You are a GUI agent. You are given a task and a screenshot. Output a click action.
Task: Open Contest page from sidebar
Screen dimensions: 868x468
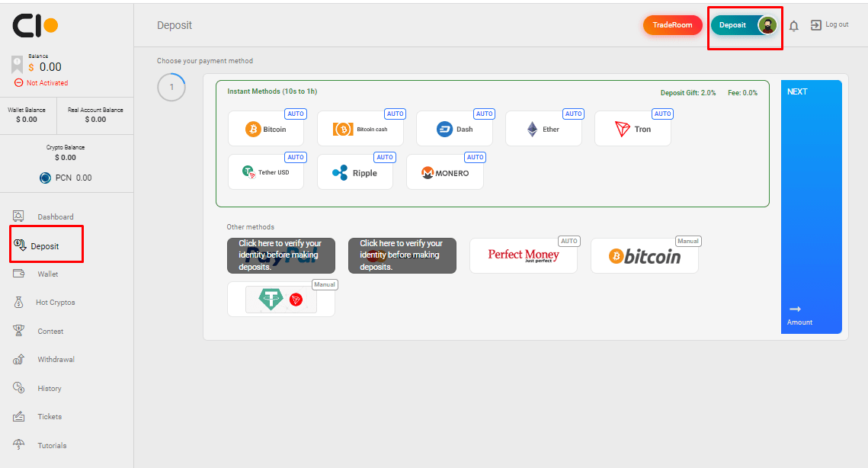coord(50,332)
